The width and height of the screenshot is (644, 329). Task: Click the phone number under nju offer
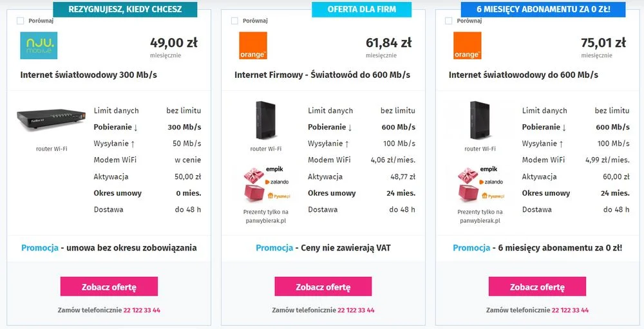tap(142, 310)
